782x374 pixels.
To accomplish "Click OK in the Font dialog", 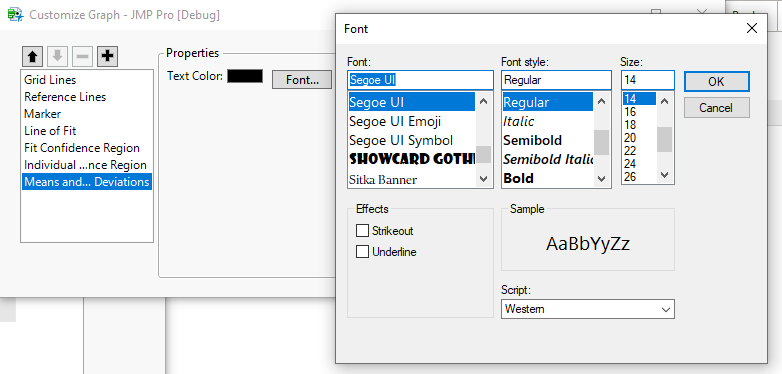I will click(716, 82).
